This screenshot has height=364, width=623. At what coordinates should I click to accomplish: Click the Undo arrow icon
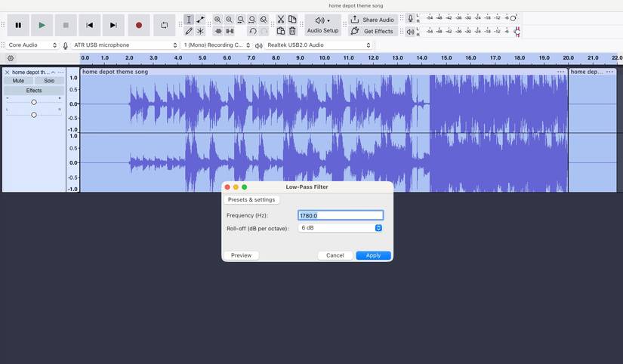252,31
